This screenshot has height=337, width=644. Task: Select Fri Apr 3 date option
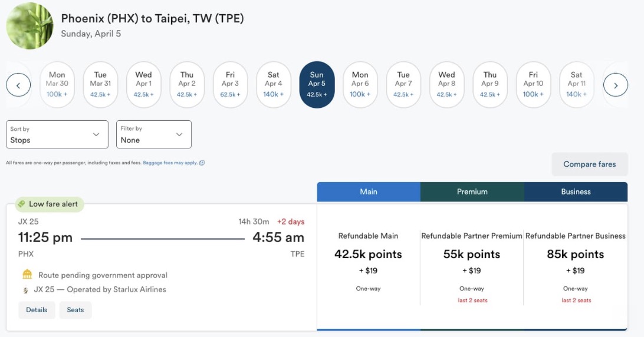click(230, 85)
